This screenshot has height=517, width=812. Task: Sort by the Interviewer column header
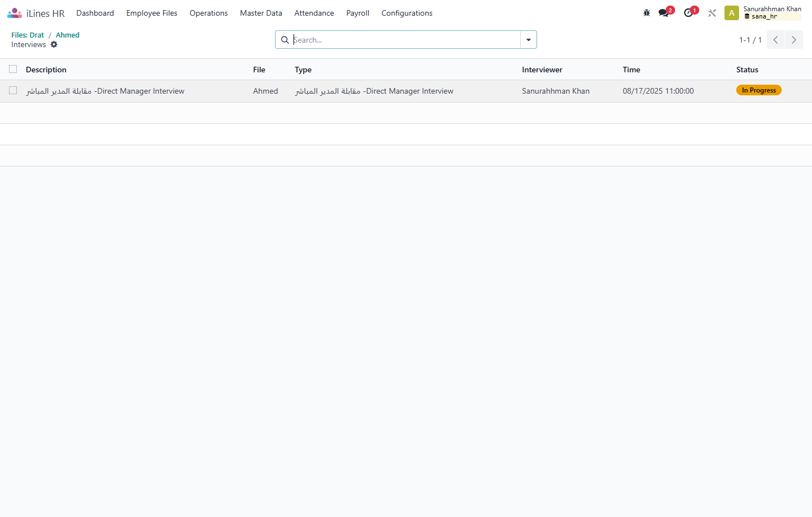pos(542,70)
